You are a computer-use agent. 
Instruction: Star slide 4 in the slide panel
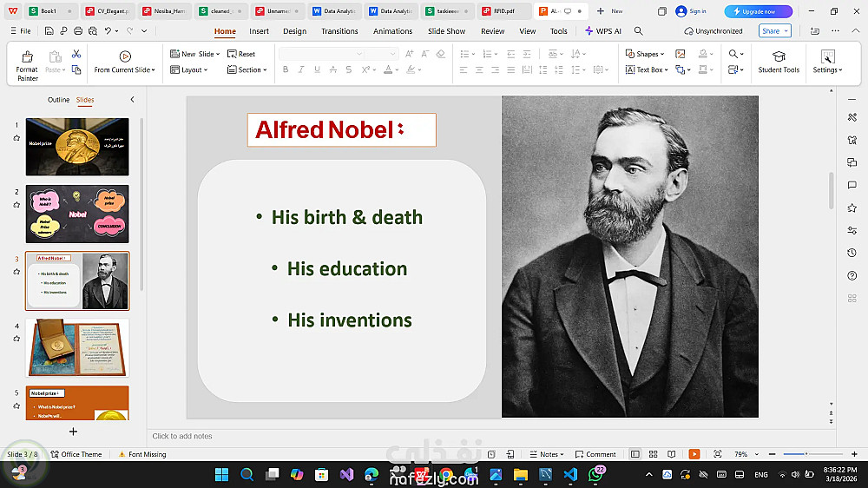[16, 339]
